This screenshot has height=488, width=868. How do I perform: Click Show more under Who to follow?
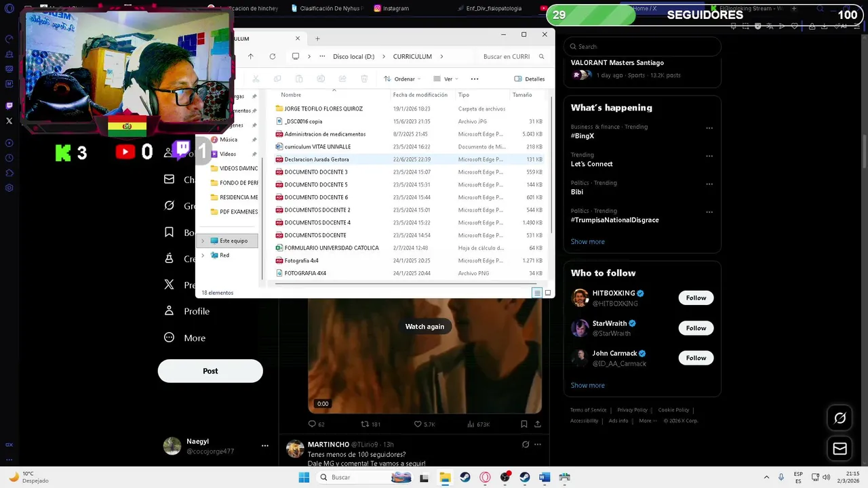(587, 385)
